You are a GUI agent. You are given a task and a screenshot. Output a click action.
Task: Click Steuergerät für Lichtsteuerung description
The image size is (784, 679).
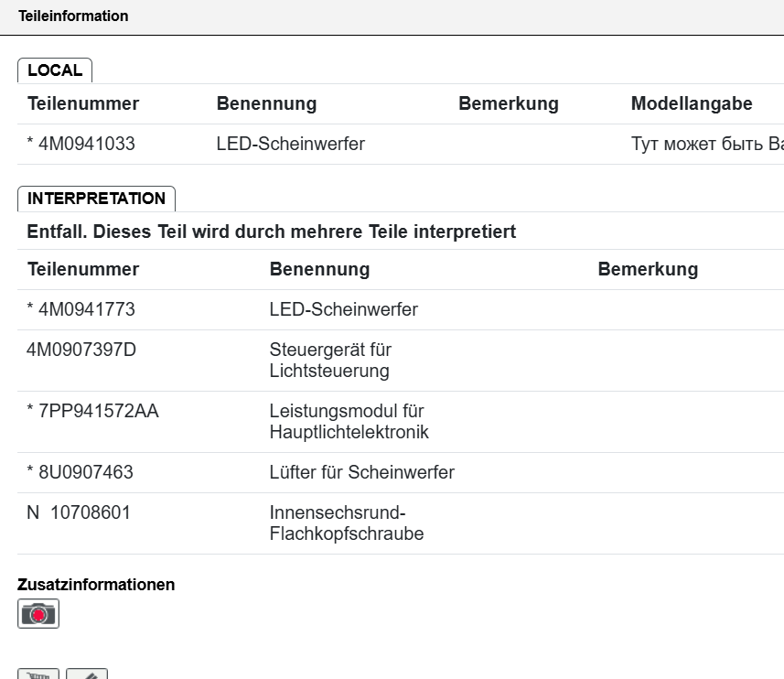pyautogui.click(x=330, y=361)
